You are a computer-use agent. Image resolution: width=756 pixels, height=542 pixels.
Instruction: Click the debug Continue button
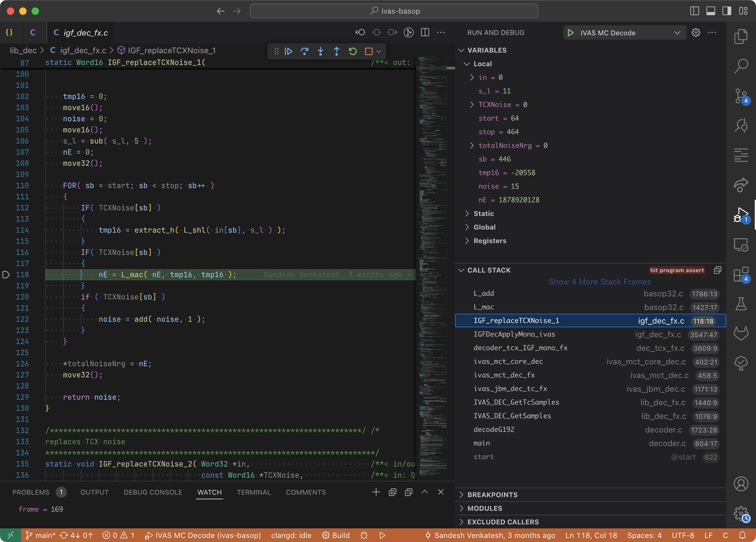coord(289,51)
